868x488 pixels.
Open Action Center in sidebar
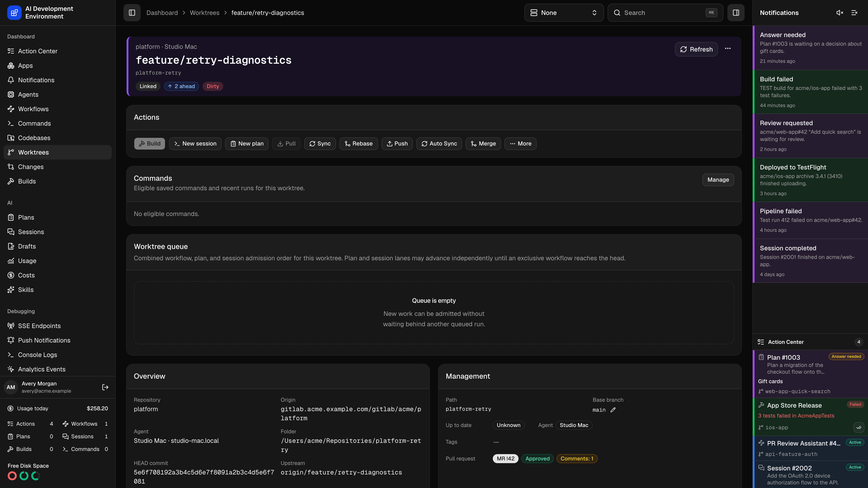[x=58, y=51]
